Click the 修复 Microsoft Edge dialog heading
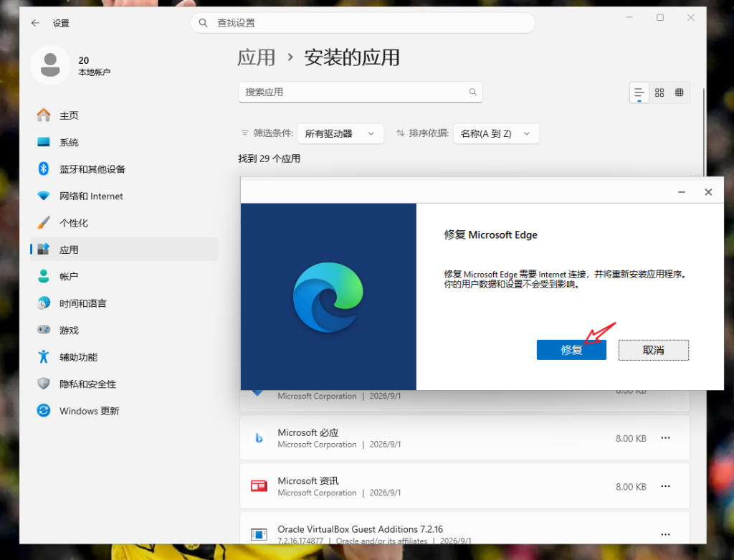This screenshot has width=734, height=560. pyautogui.click(x=490, y=234)
